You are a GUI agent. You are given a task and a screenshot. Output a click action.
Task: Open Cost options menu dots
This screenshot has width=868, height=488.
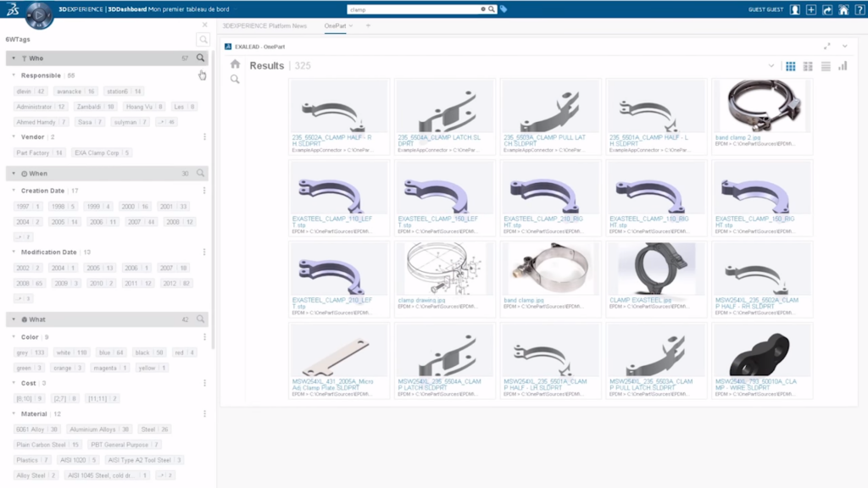[x=204, y=383]
